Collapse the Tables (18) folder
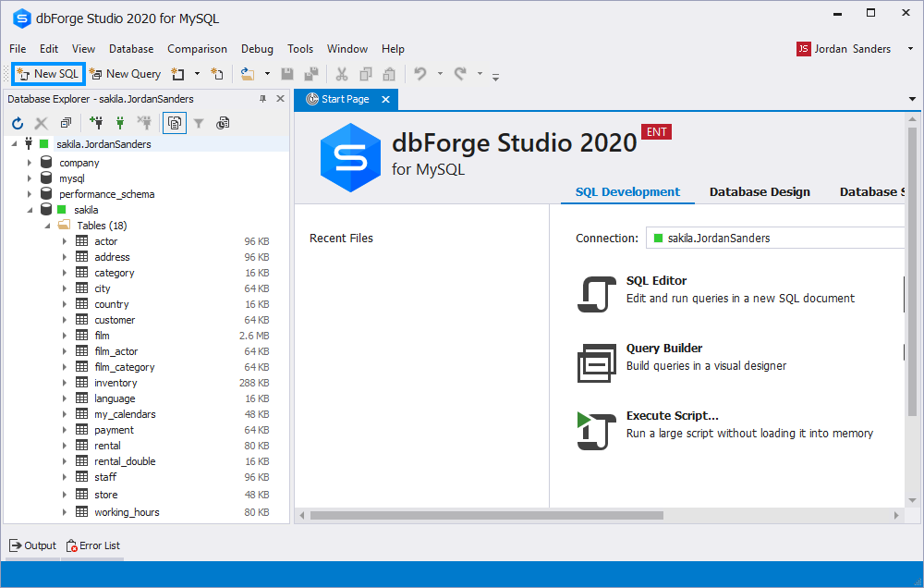This screenshot has width=924, height=588. 48,226
